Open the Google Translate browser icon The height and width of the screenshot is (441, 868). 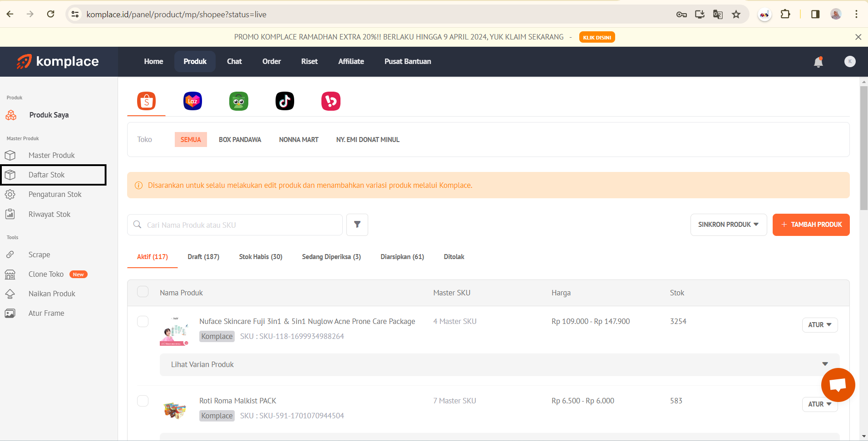tap(718, 15)
